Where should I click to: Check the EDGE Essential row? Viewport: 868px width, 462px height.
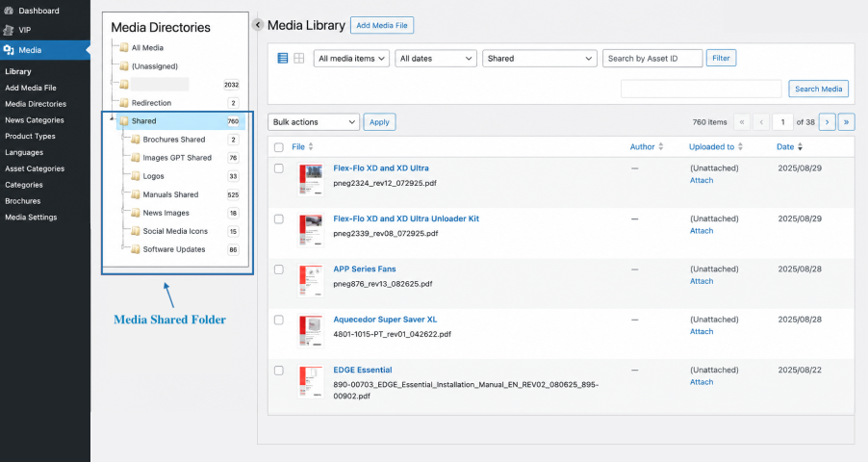pyautogui.click(x=279, y=370)
